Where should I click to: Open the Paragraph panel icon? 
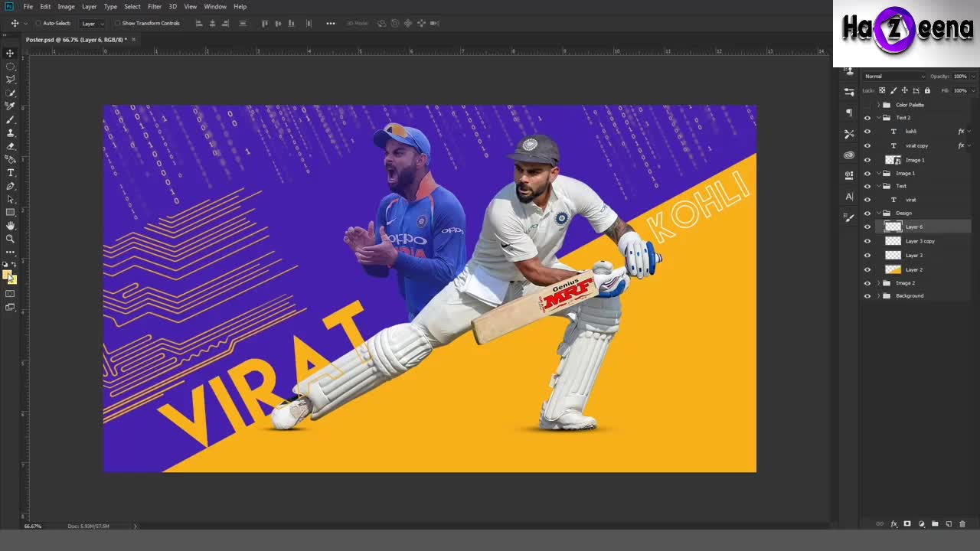point(849,112)
